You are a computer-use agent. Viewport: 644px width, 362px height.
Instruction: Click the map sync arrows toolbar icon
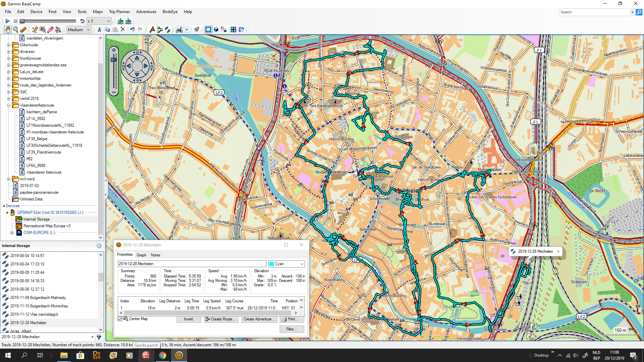(241, 29)
